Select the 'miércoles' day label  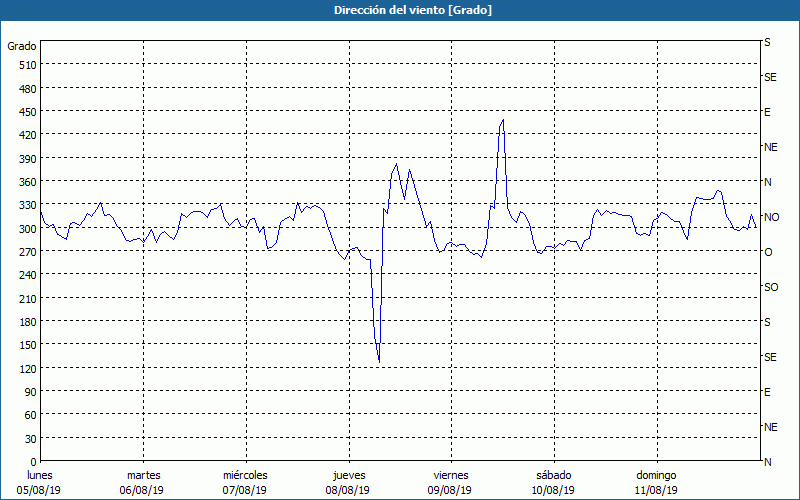(245, 476)
